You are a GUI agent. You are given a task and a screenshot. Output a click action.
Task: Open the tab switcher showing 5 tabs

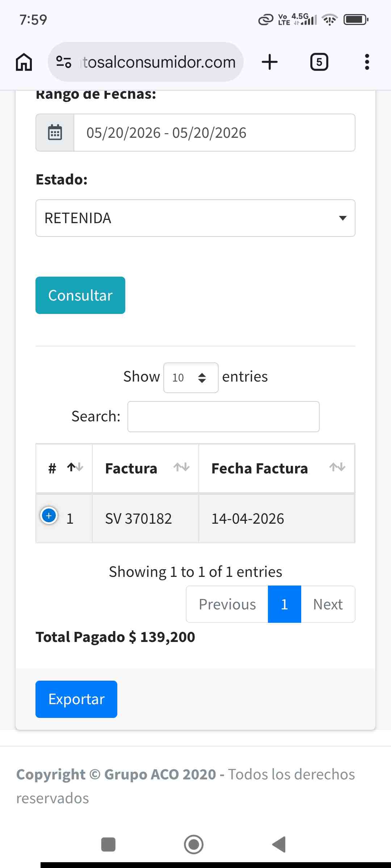319,62
